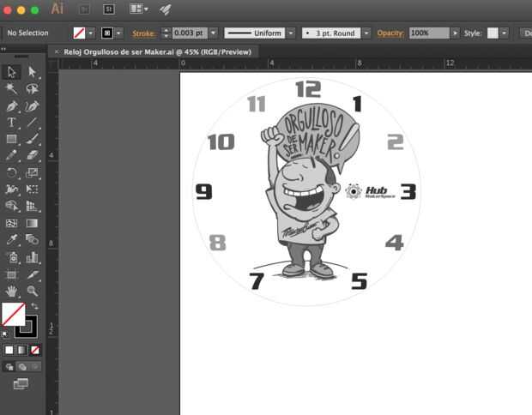Open the graphic Style dropdown
The image size is (532, 415).
[505, 33]
